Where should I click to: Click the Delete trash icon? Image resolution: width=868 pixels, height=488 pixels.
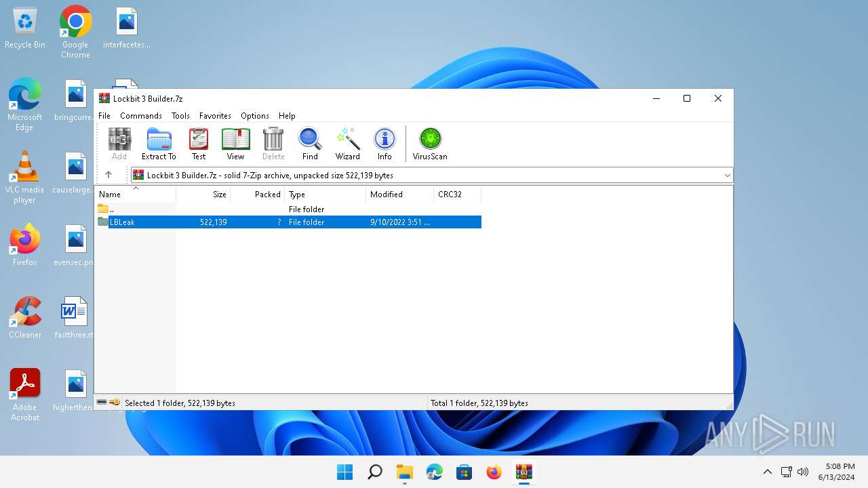coord(273,144)
